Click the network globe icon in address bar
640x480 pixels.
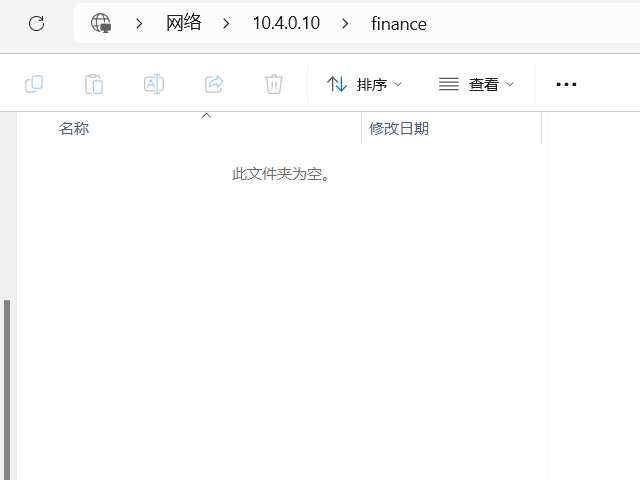pos(101,23)
